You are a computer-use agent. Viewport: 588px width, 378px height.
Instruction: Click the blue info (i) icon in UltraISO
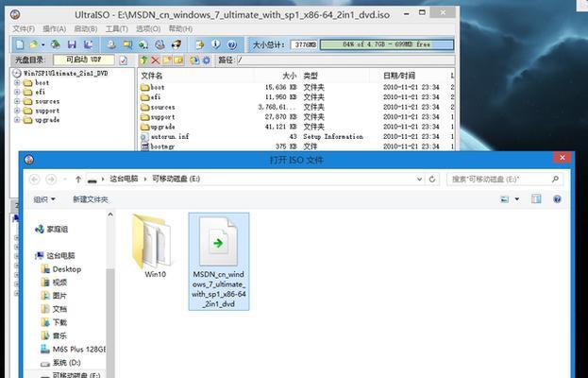[215, 44]
